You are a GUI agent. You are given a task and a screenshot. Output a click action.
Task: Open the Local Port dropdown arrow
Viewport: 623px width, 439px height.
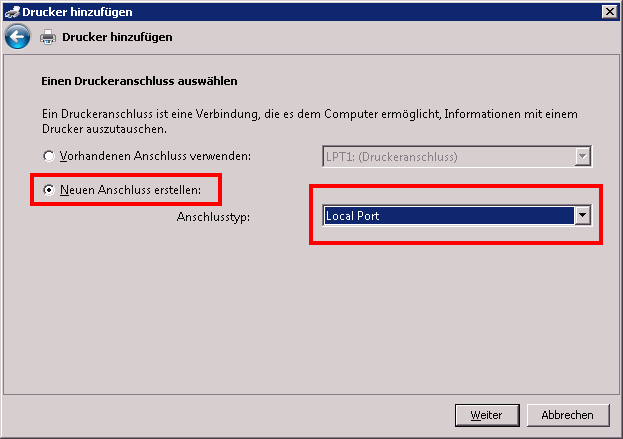pos(582,215)
